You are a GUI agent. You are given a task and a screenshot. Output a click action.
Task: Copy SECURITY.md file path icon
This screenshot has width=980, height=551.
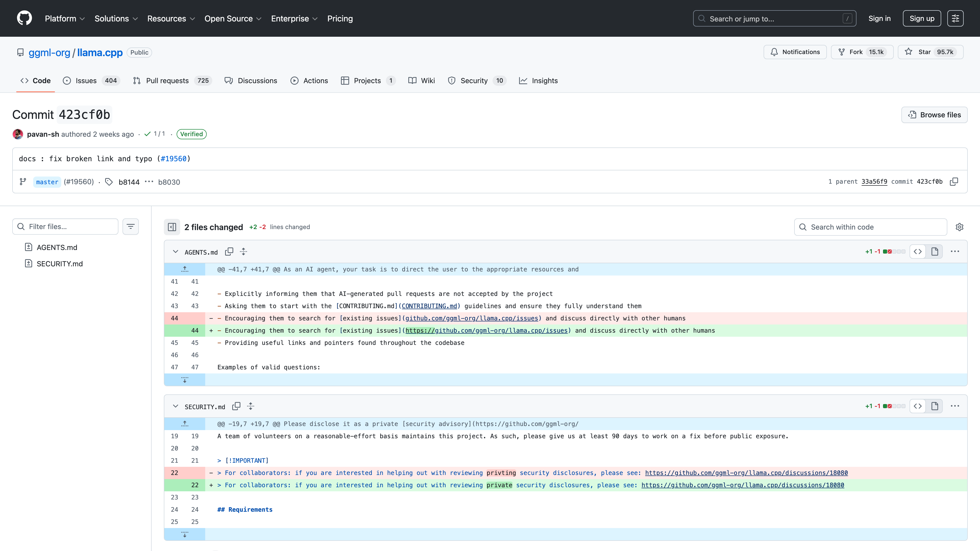point(236,406)
